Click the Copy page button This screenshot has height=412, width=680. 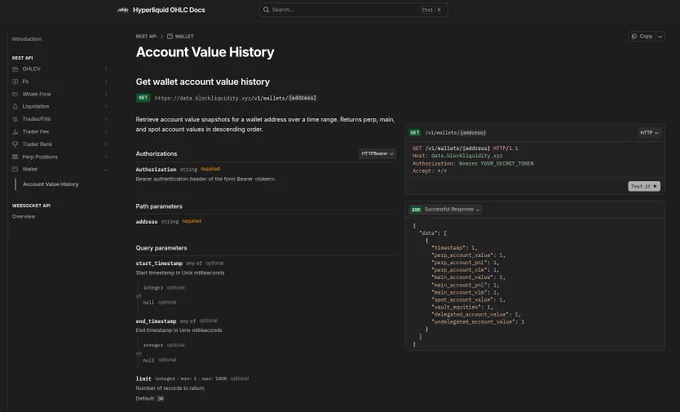coord(642,36)
